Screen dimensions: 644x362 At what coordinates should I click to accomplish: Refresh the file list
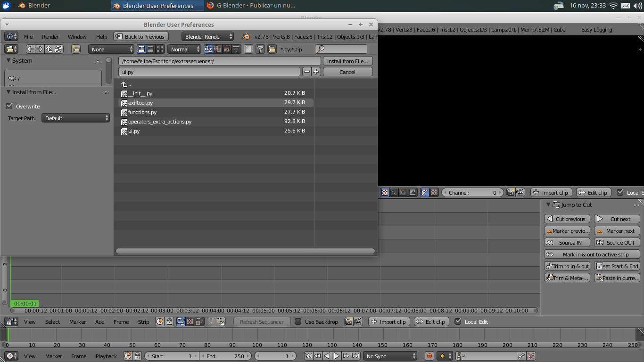tap(58, 49)
